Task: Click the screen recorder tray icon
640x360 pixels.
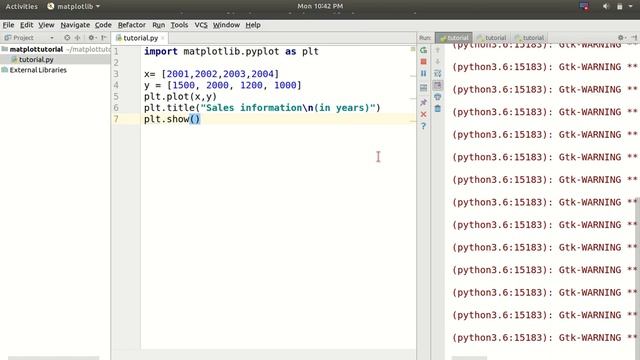Action: pyautogui.click(x=584, y=7)
